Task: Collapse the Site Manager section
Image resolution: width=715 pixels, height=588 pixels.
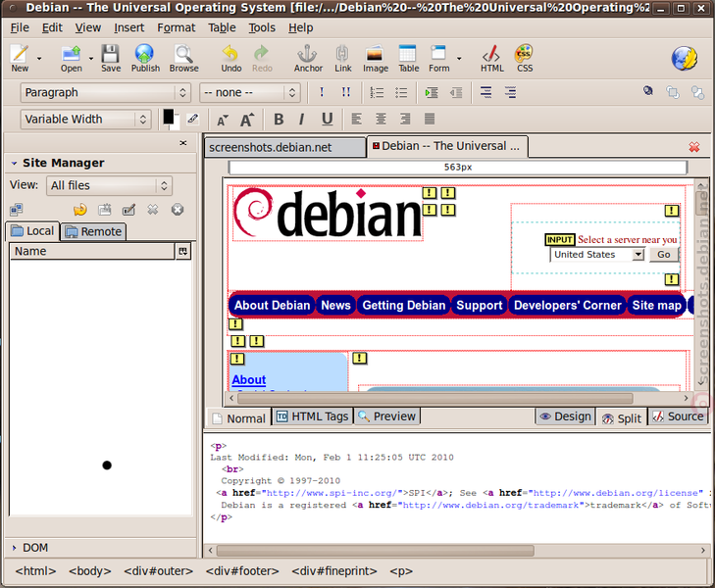Action: [x=14, y=163]
